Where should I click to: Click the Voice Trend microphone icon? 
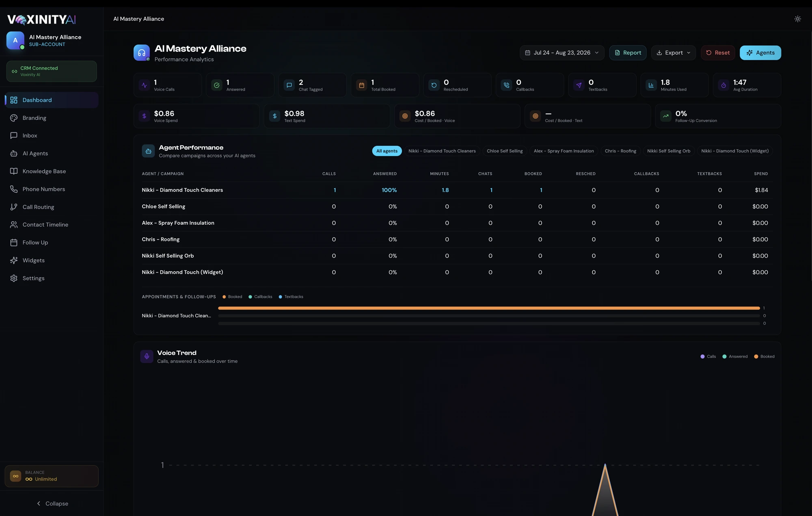point(147,356)
